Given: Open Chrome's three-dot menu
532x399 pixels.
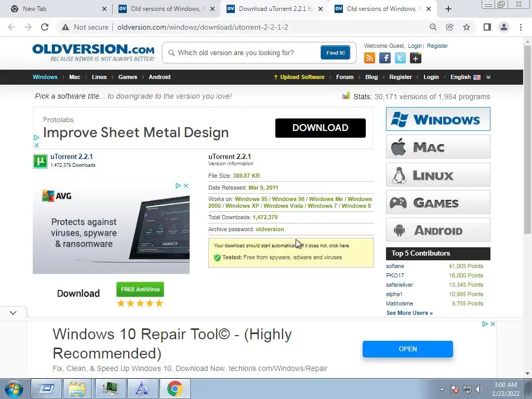Looking at the screenshot, I should click(x=521, y=27).
